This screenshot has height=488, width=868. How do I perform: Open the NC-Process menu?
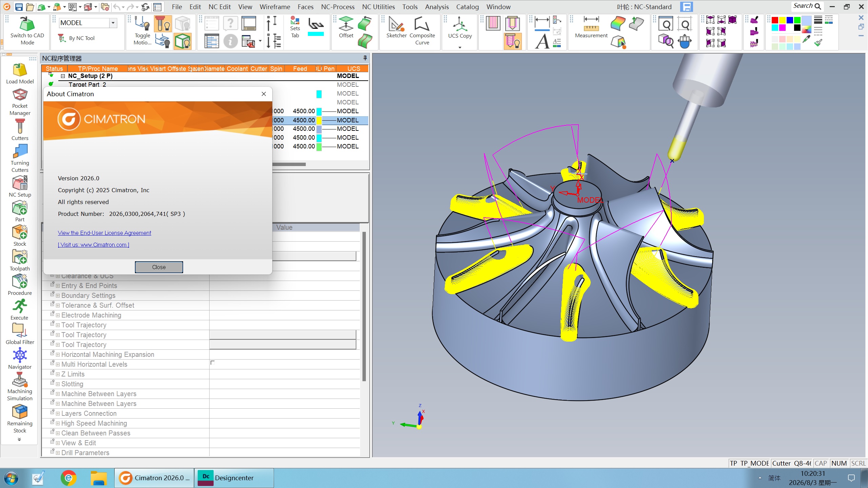coord(338,7)
